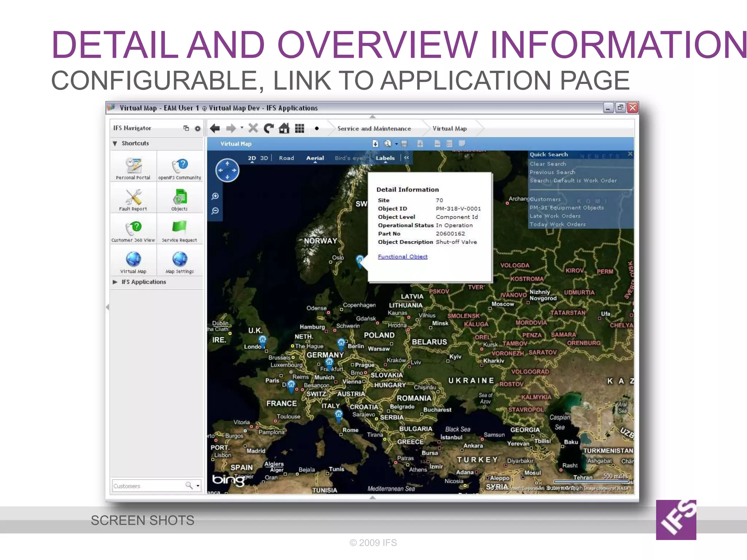Click Clear Search in Quick Search
The width and height of the screenshot is (747, 560).
[x=548, y=164]
